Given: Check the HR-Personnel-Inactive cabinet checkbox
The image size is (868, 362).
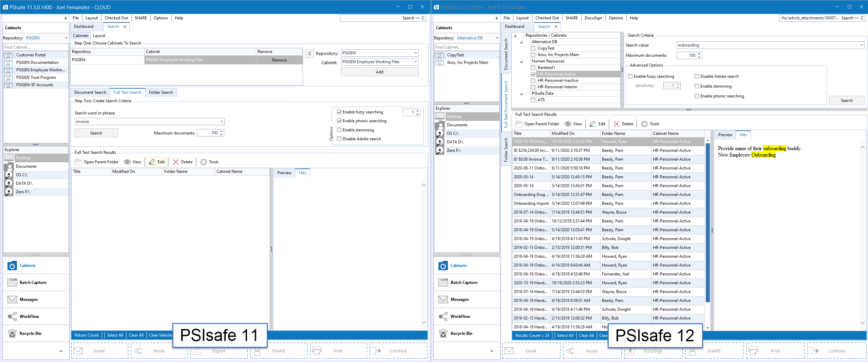Looking at the screenshot, I should coord(533,80).
